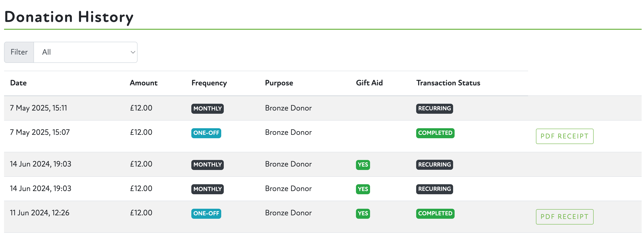The height and width of the screenshot is (236, 644).
Task: Click RECURRING status in the 7 May 15:11 row
Action: coord(434,108)
